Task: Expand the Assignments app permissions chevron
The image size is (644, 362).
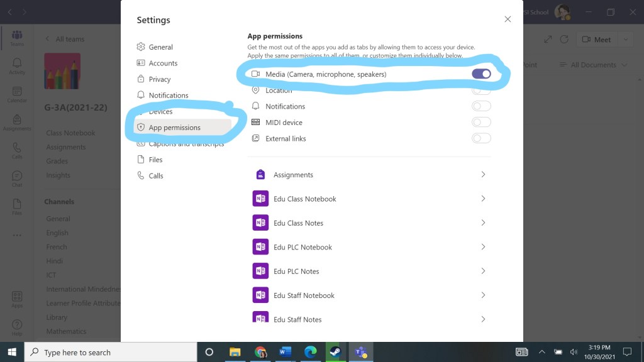Action: tap(483, 175)
